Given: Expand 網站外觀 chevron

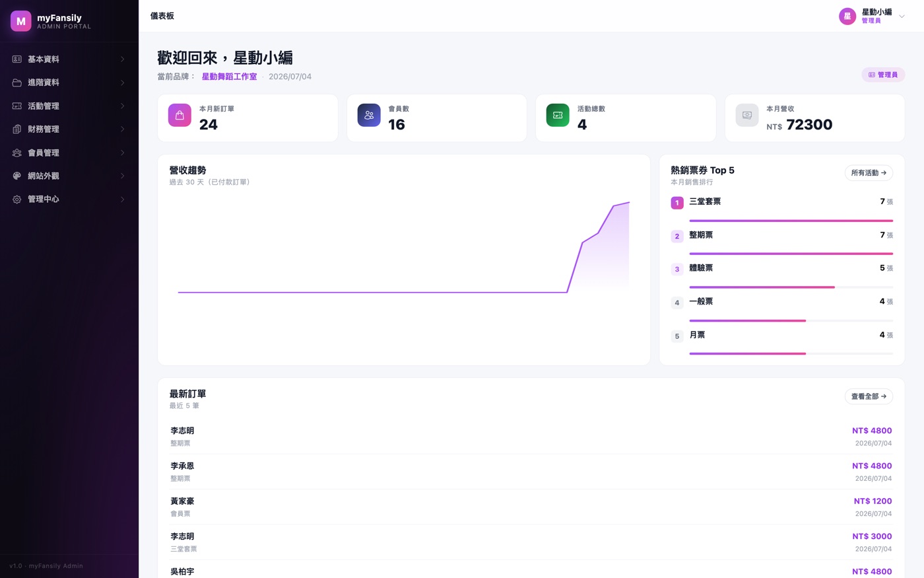Looking at the screenshot, I should tap(123, 176).
